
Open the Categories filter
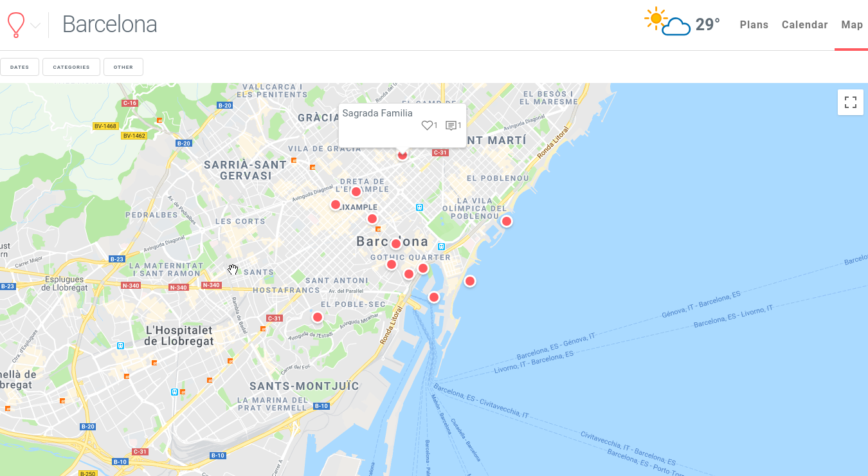pos(71,67)
